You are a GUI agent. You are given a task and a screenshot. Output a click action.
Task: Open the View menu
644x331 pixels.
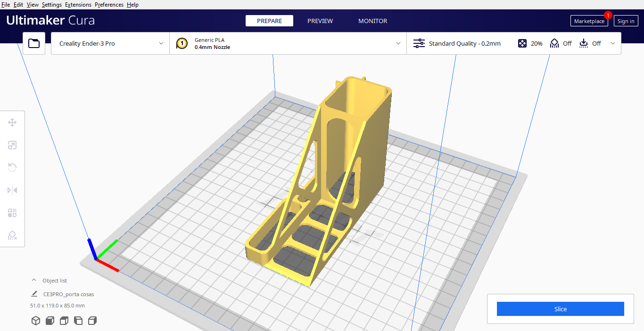(x=33, y=5)
